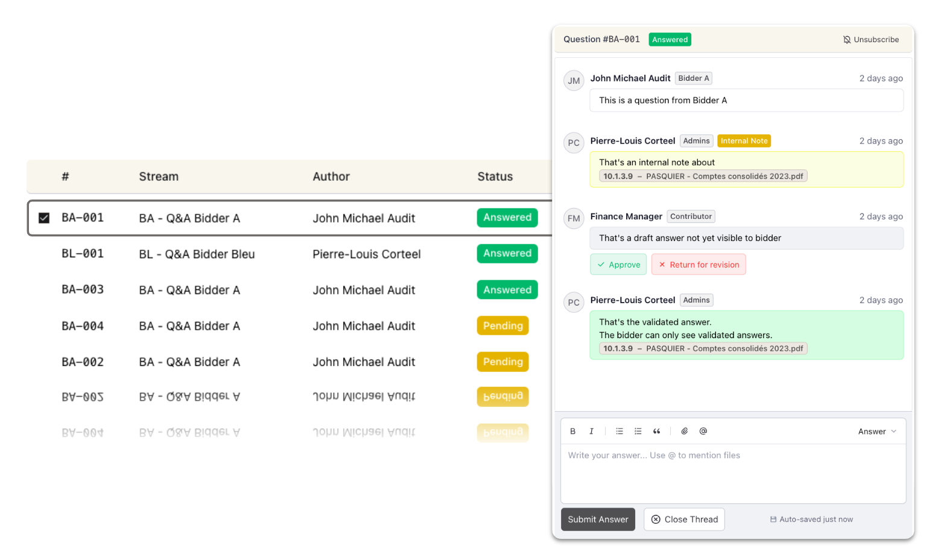
Task: Sort by the Status column header
Action: click(x=495, y=177)
